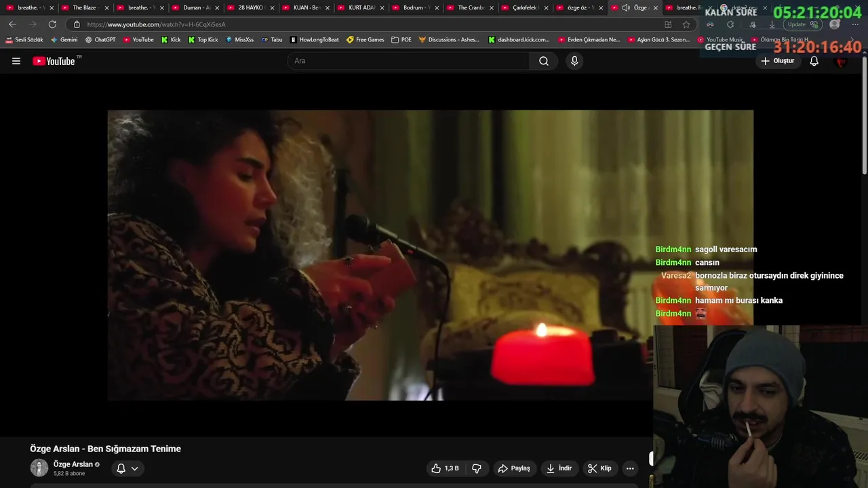Open the POE bookmarks folder
This screenshot has height=488, width=868.
[401, 40]
